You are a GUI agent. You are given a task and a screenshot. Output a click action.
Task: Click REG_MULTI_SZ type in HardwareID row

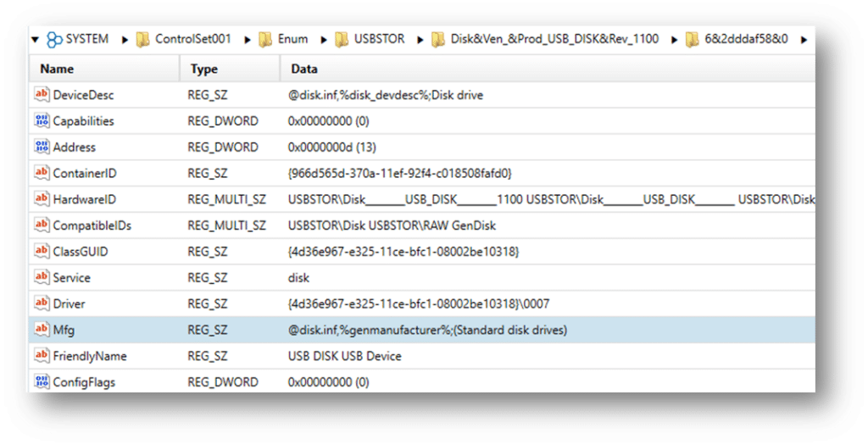point(226,199)
